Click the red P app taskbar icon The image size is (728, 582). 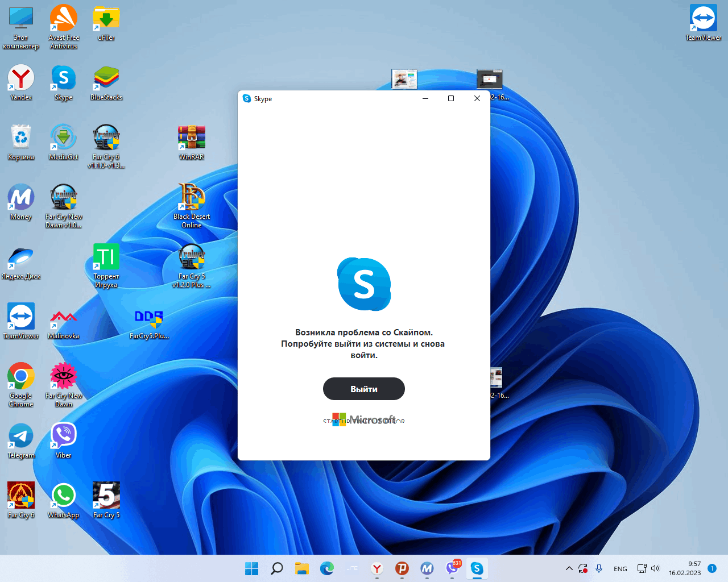coord(402,568)
